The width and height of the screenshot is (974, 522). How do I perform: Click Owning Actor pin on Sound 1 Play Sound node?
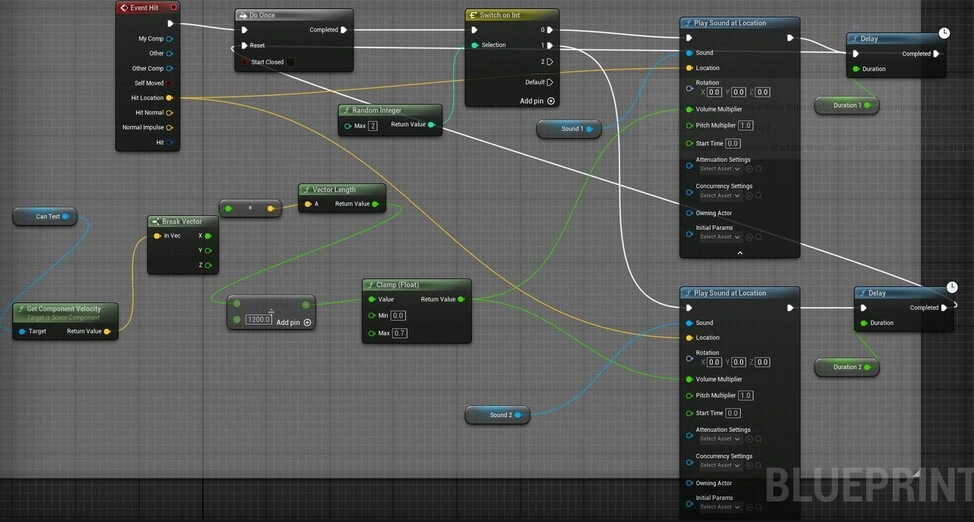(690, 213)
